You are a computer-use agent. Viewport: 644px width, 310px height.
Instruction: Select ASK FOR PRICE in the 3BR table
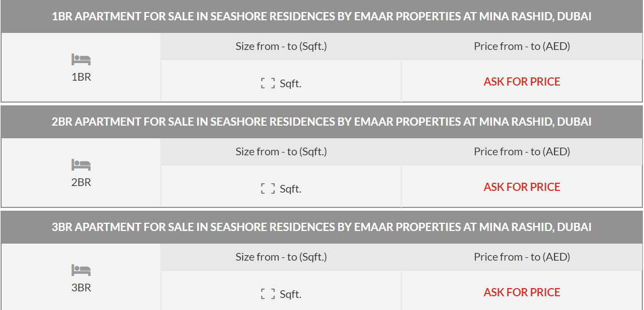click(522, 292)
